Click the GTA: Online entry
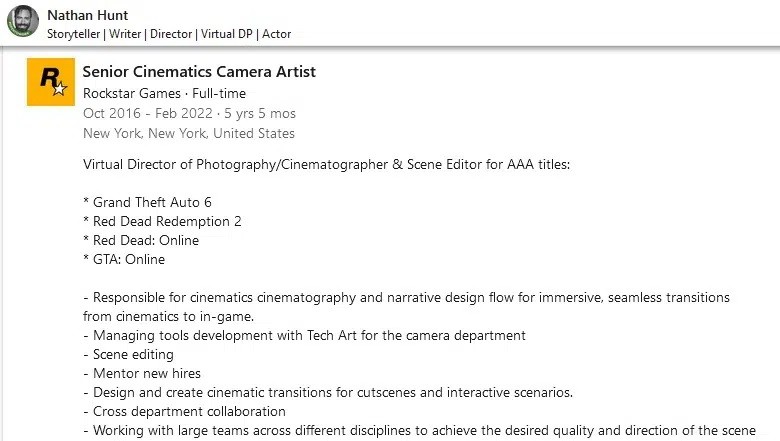Screen dimensions: 780x441 (x=124, y=259)
